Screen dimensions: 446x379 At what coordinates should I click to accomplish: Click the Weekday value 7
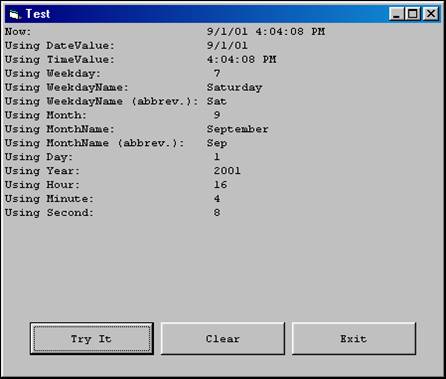217,73
